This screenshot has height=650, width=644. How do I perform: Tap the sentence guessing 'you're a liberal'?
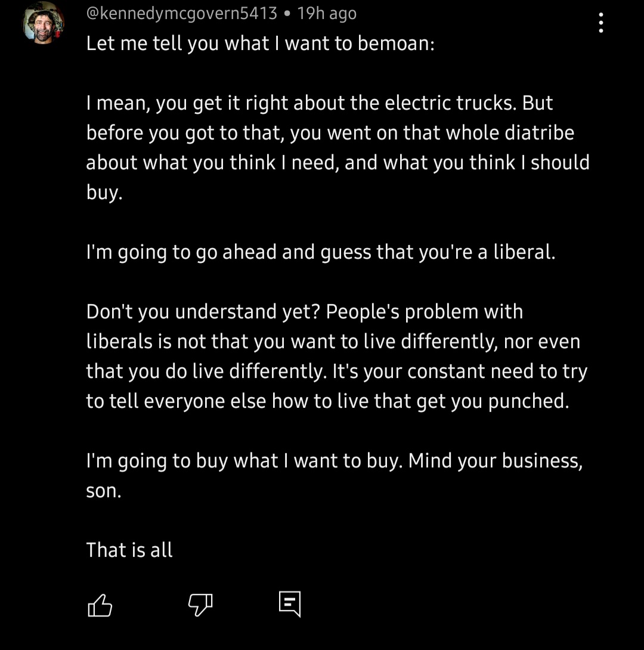[320, 252]
